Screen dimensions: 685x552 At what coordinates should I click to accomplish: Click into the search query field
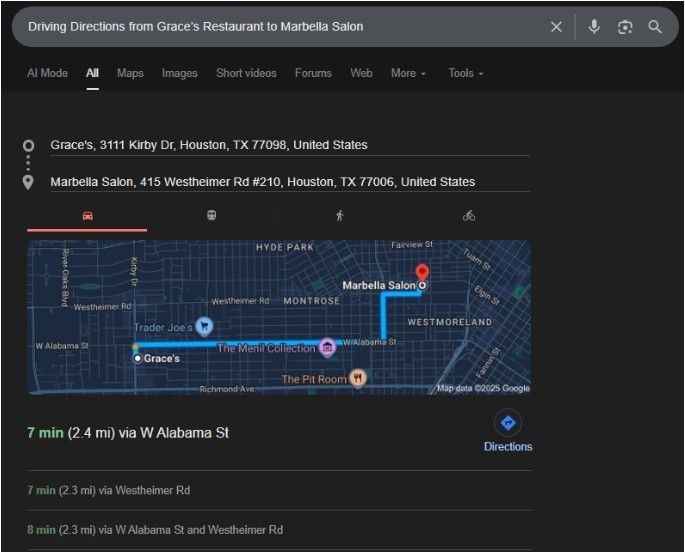click(x=280, y=27)
